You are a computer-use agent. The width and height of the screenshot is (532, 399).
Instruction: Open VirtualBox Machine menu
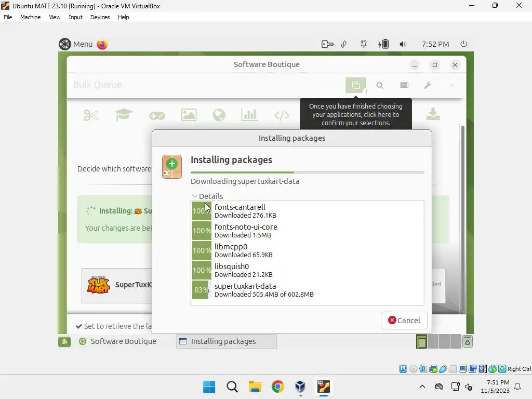point(30,17)
